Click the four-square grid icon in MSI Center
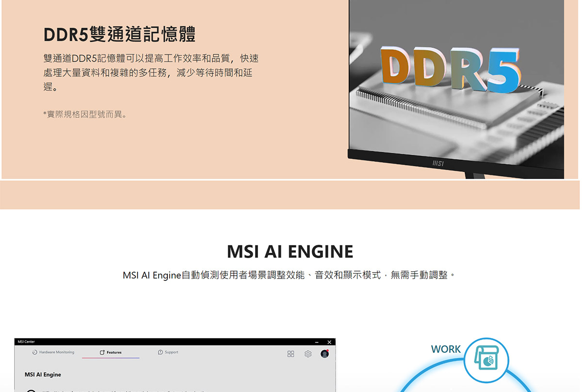 291,354
